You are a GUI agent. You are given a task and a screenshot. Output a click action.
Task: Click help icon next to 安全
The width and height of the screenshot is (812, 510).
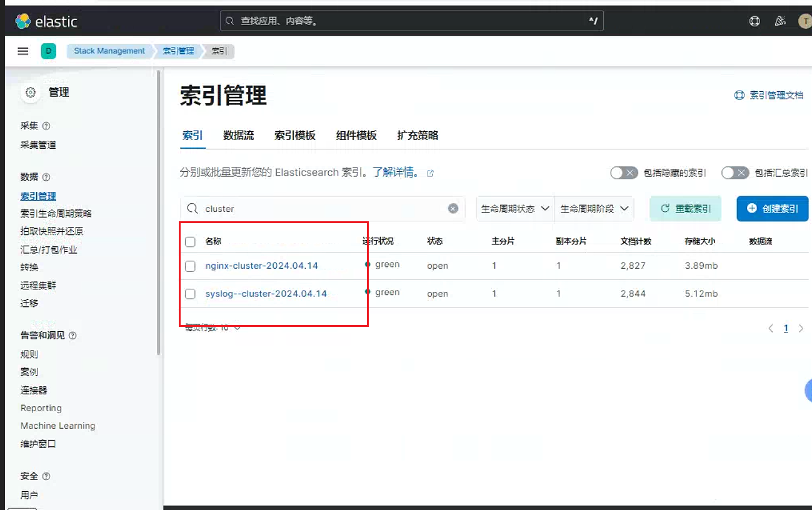(46, 476)
